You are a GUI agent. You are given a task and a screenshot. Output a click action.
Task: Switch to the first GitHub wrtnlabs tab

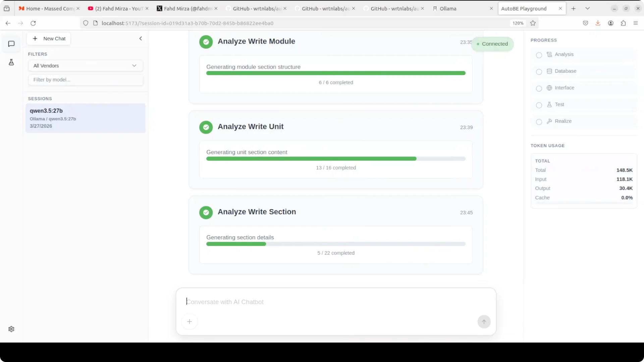pos(256,9)
